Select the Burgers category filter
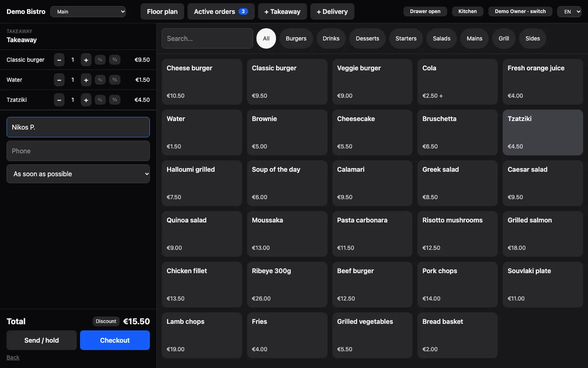The height and width of the screenshot is (368, 588). coord(296,38)
